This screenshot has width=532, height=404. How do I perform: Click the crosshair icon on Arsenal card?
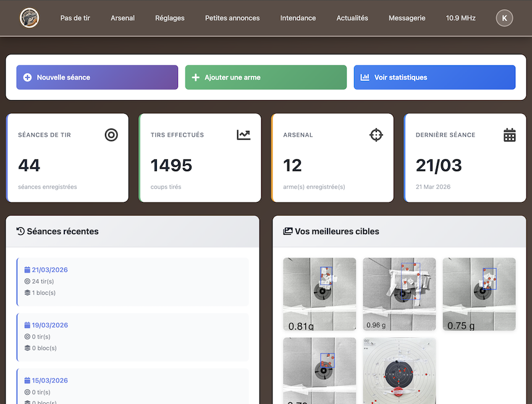pos(376,135)
